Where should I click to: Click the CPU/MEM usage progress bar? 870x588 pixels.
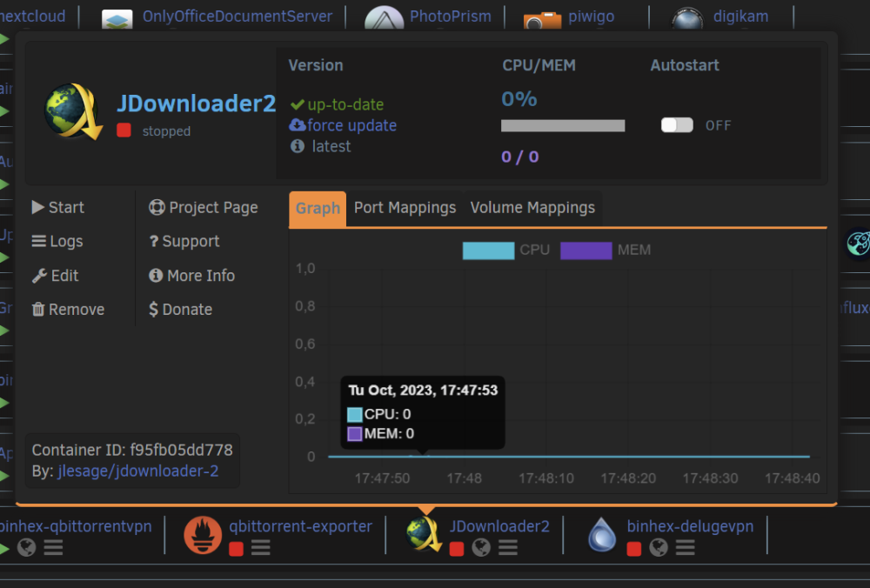tap(563, 126)
